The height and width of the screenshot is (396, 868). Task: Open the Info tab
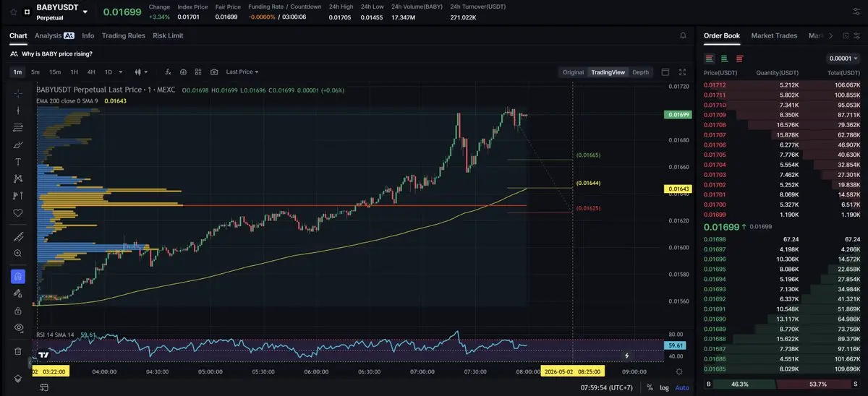coord(88,35)
